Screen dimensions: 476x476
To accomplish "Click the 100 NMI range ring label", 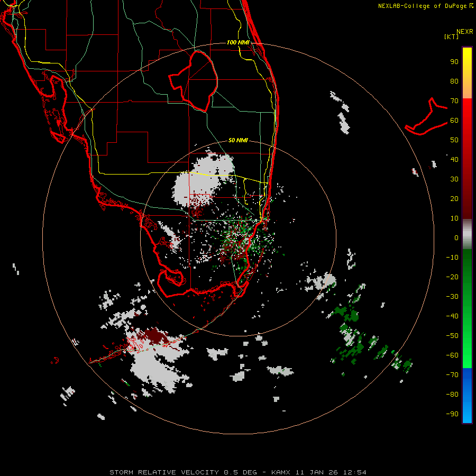I will point(237,42).
